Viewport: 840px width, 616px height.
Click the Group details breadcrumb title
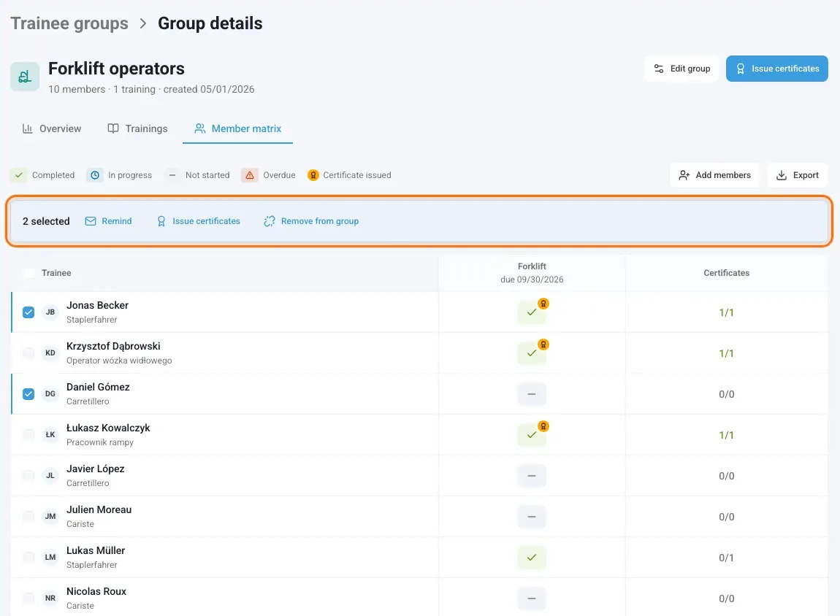pos(210,23)
